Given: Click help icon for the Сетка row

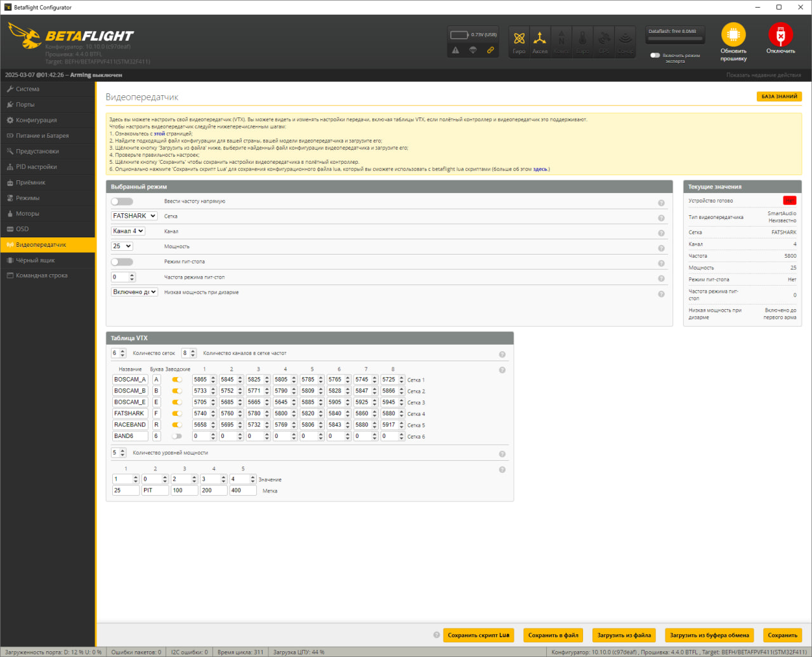Looking at the screenshot, I should click(661, 218).
